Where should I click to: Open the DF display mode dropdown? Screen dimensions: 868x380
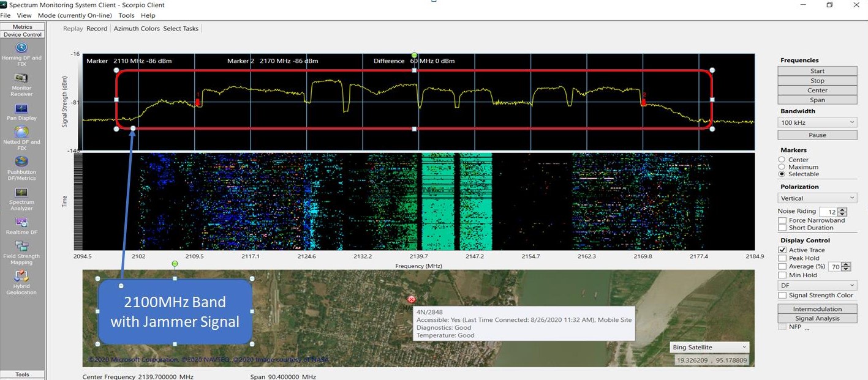click(x=817, y=286)
